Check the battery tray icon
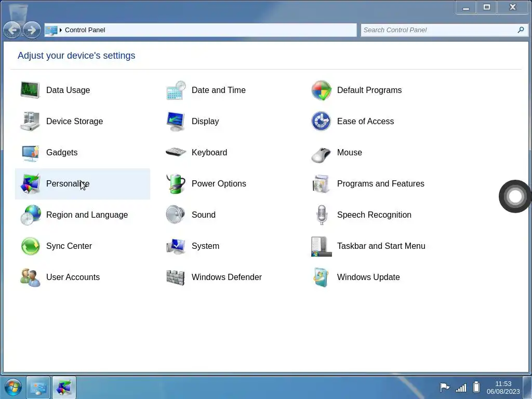Viewport: 532px width, 399px height. point(476,387)
